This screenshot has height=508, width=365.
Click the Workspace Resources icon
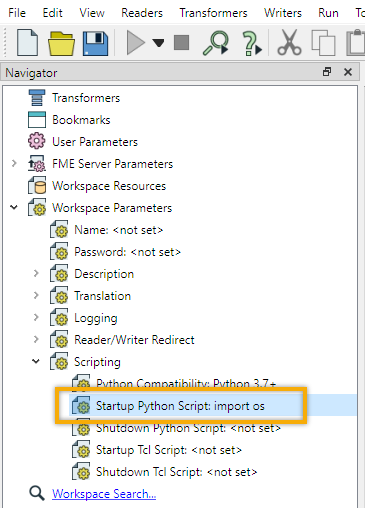[37, 186]
